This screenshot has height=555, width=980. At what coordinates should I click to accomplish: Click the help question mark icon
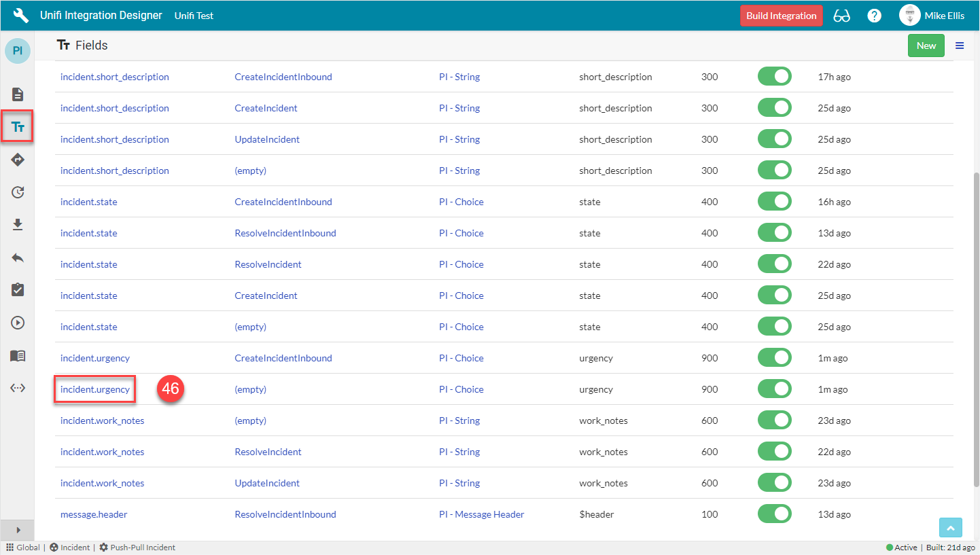click(x=875, y=16)
